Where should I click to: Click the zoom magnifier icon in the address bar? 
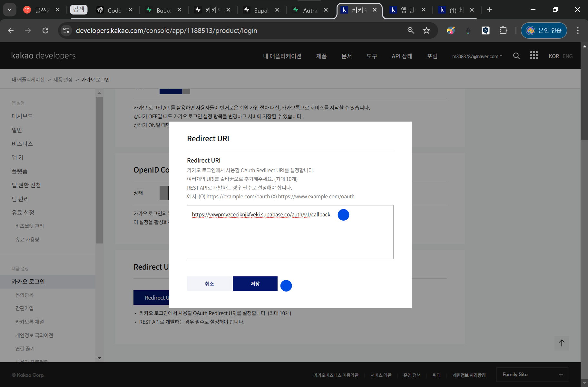tap(411, 30)
